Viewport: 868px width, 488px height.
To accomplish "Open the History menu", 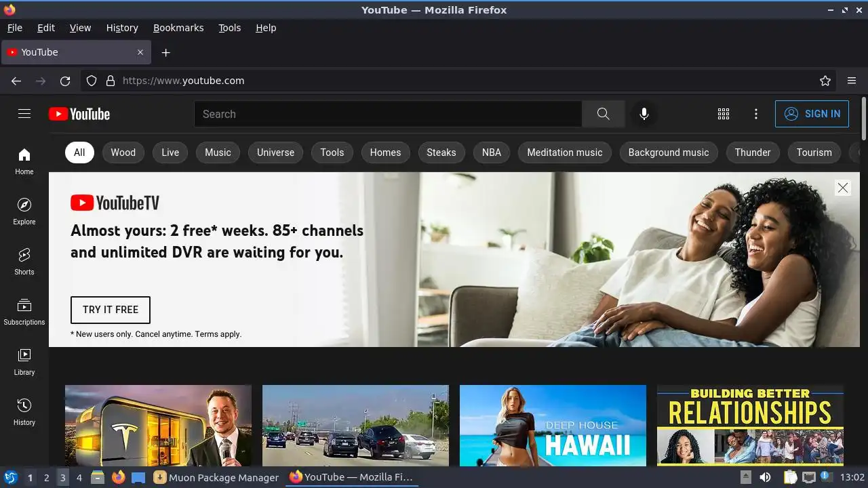I will click(122, 28).
